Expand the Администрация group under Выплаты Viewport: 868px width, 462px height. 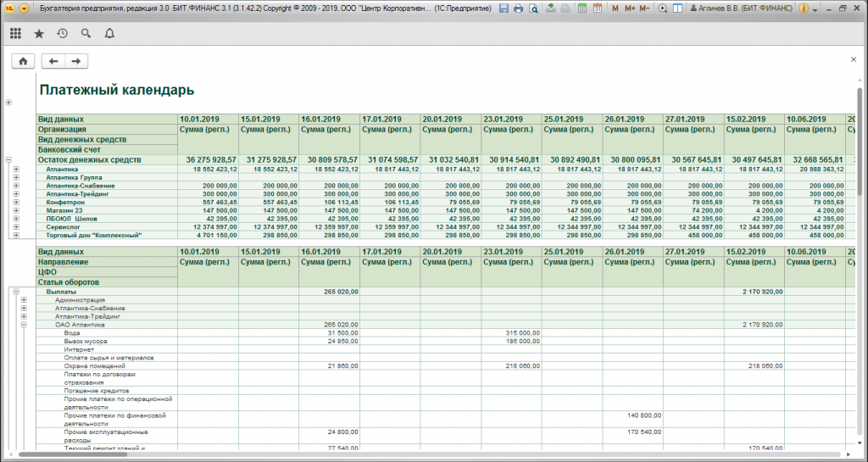tap(24, 299)
